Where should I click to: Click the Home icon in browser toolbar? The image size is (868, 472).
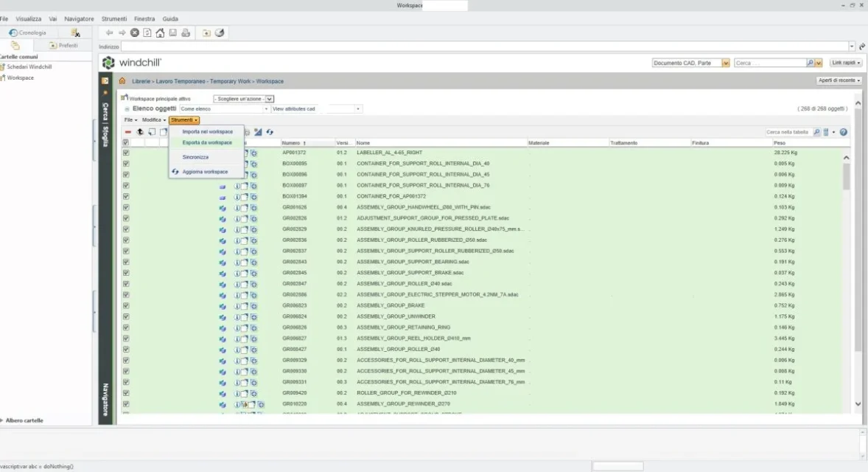(160, 32)
